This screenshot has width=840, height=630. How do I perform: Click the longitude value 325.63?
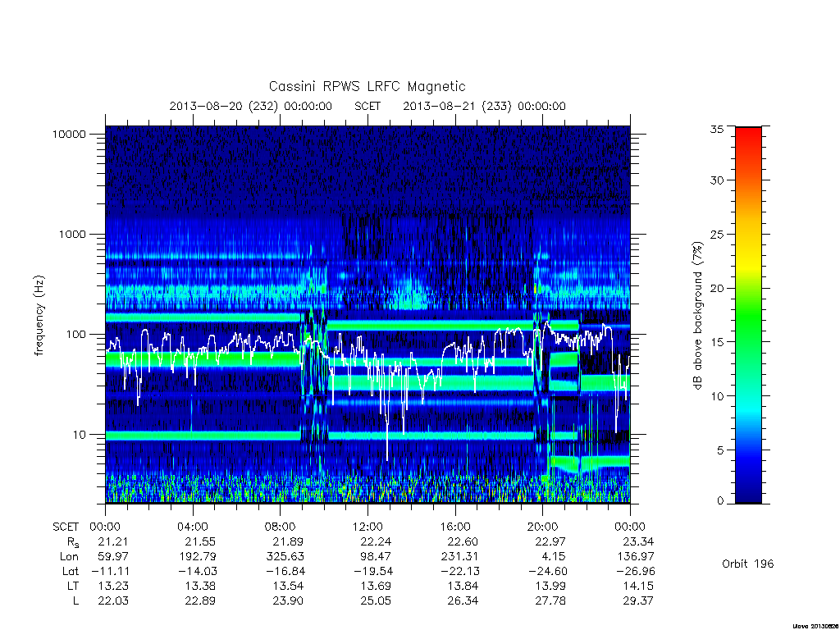pyautogui.click(x=285, y=557)
